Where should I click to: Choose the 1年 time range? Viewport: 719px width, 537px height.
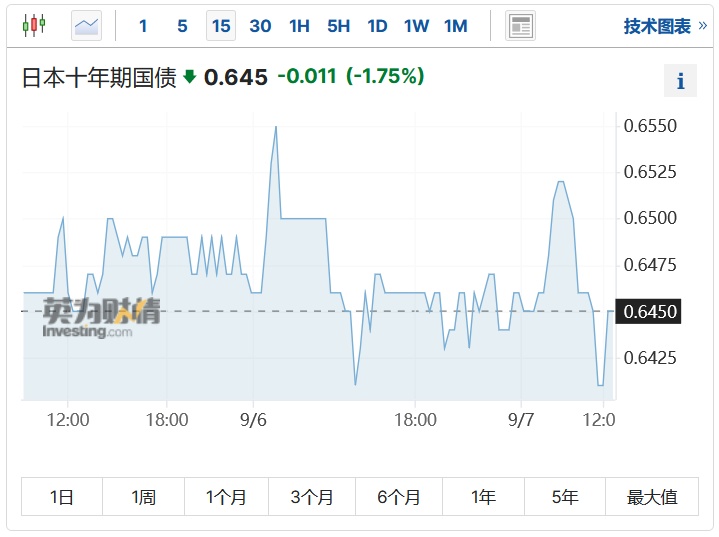(483, 497)
